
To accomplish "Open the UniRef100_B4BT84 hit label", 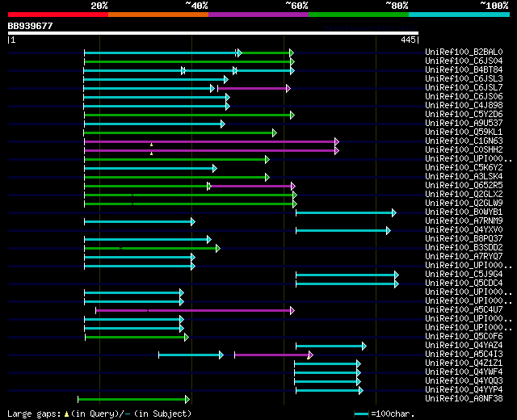I will [464, 69].
